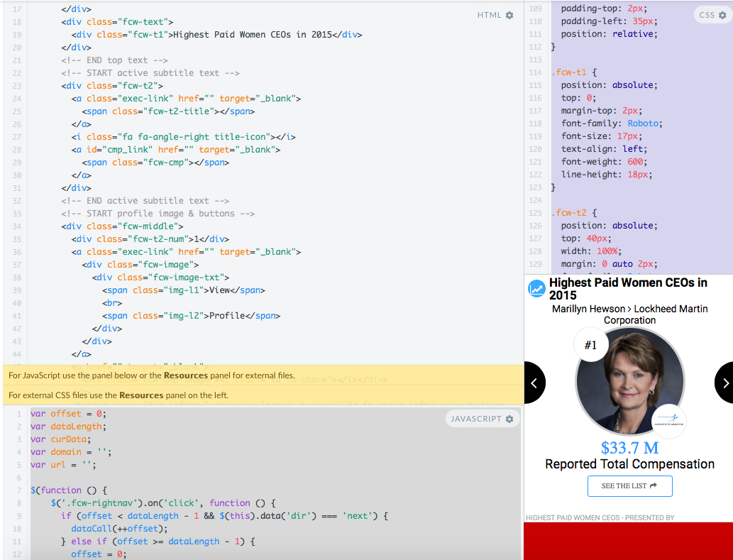Viewport: 733px width, 560px height.
Task: Click 'Reported Total Compensation' text
Action: [629, 464]
